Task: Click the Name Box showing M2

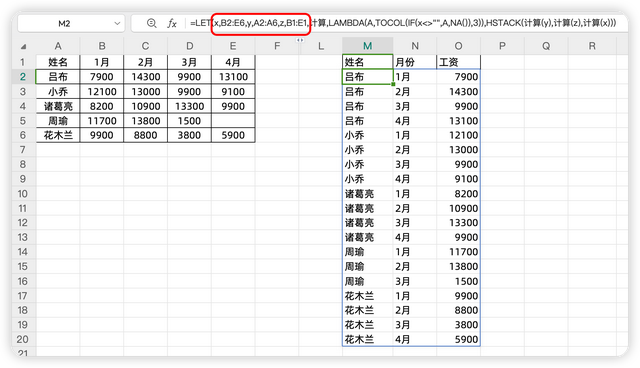Action: [x=71, y=24]
